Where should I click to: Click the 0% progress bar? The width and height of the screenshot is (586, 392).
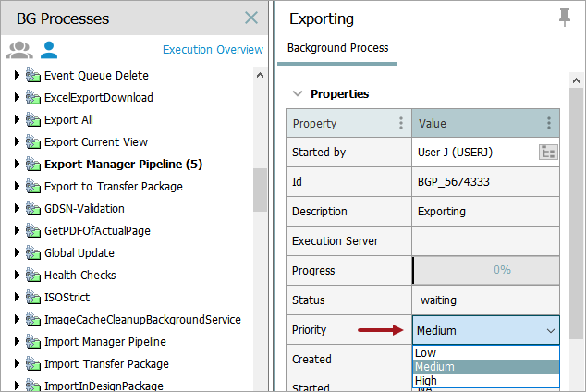pos(485,271)
